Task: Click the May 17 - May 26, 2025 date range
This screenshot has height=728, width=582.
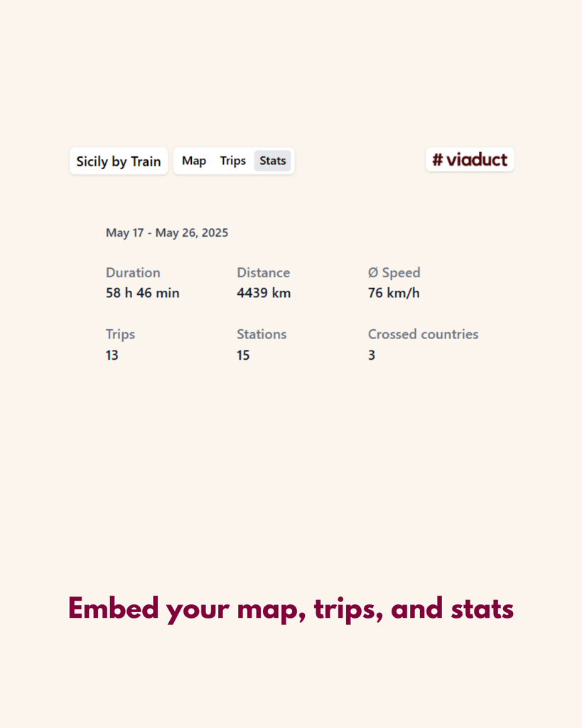Action: (x=167, y=232)
